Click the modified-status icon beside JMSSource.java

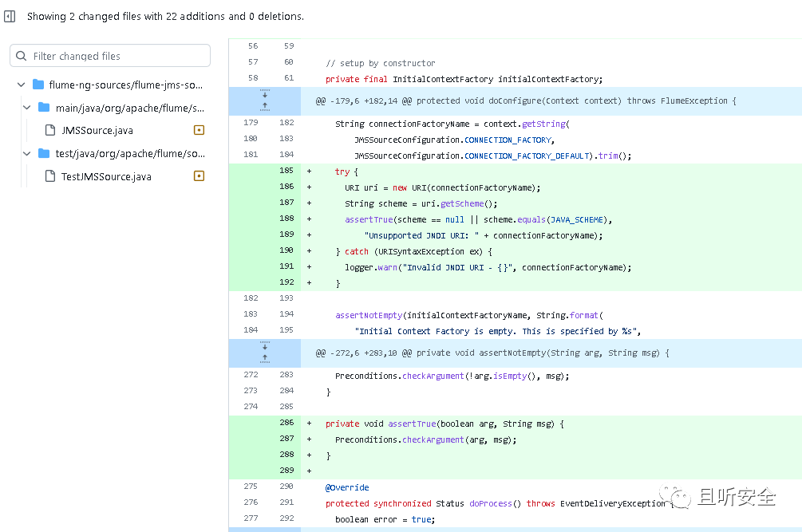point(199,130)
